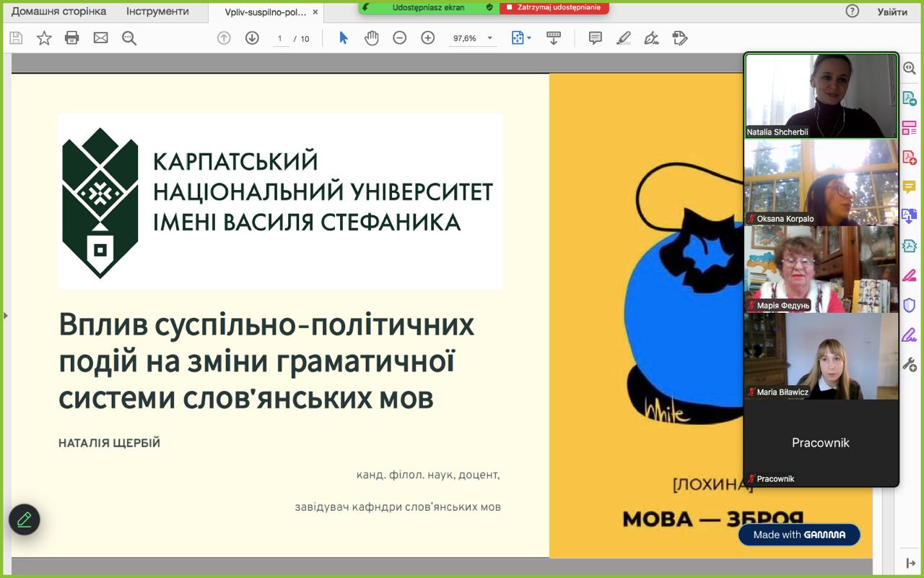
Task: Select Maria Biławicz video thumbnail
Action: point(821,356)
